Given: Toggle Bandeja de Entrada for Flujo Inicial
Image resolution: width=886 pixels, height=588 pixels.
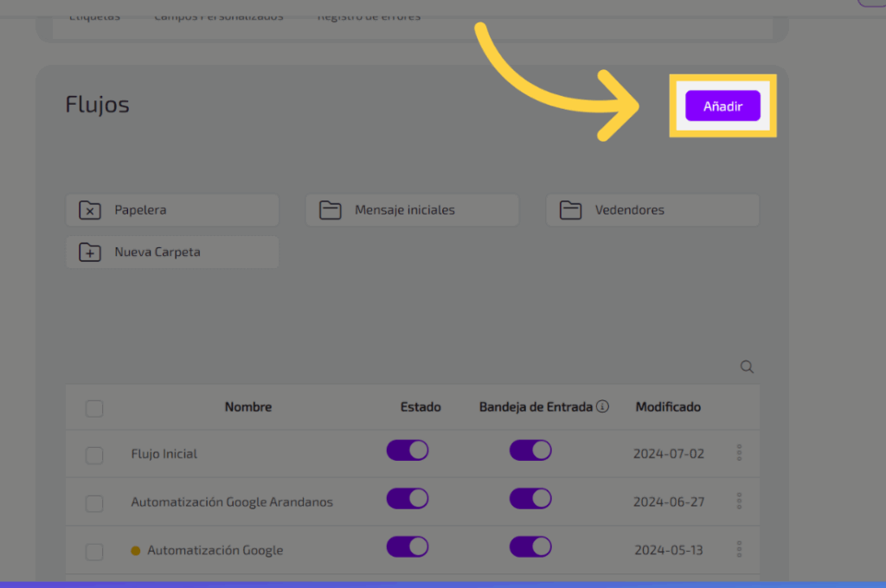Looking at the screenshot, I should coord(530,451).
